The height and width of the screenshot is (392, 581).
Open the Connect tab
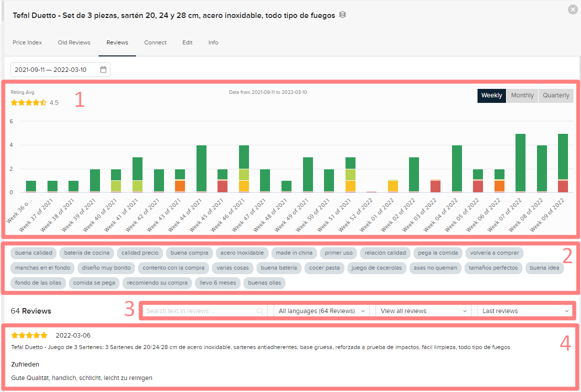pos(155,43)
